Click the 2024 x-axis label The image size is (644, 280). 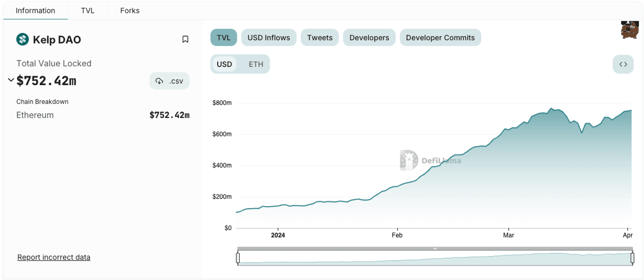pyautogui.click(x=278, y=235)
